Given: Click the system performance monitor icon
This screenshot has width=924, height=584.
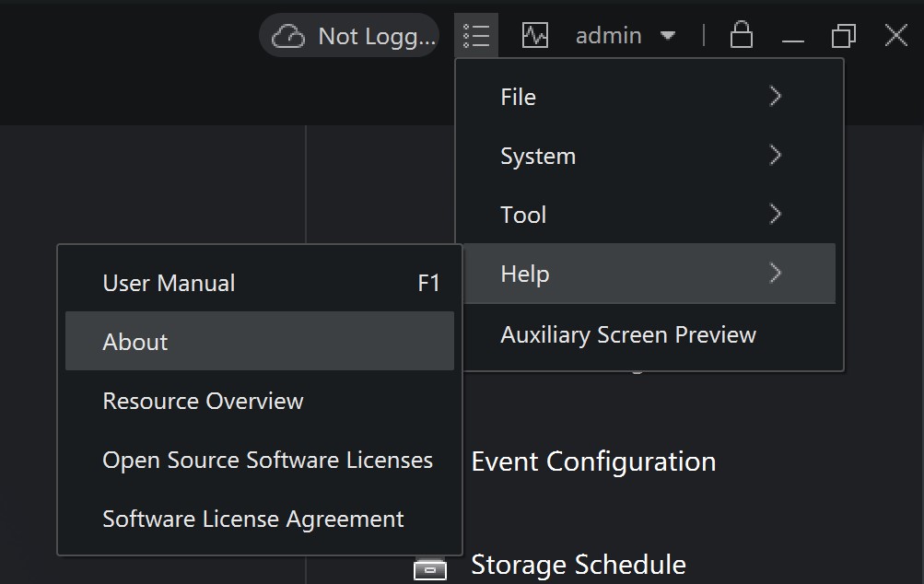Looking at the screenshot, I should [535, 35].
